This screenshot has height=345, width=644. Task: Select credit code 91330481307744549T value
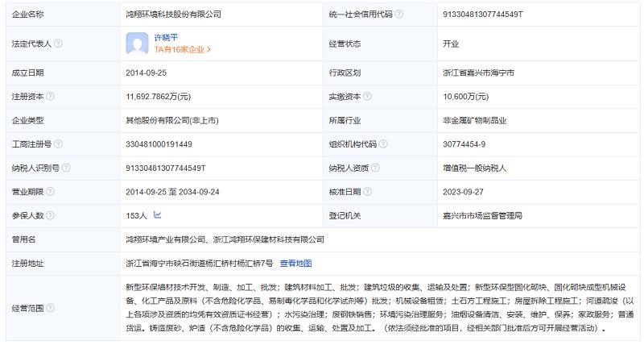tap(482, 14)
